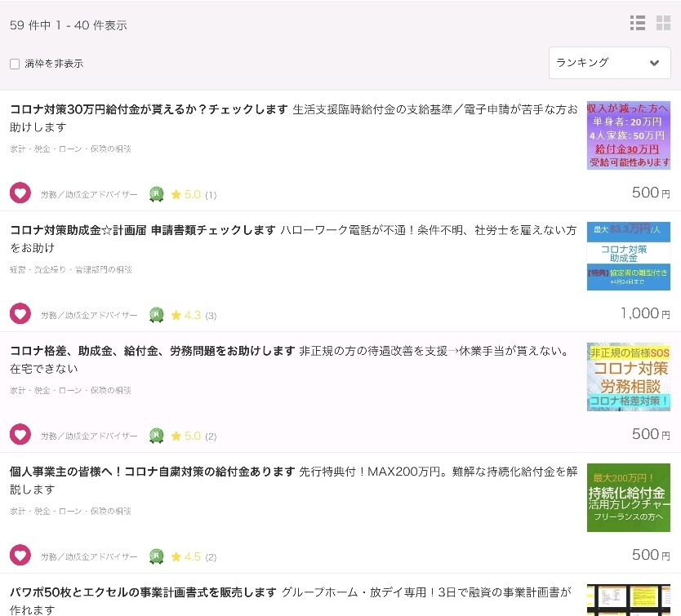Open the ランキング sort dropdown

click(x=609, y=63)
